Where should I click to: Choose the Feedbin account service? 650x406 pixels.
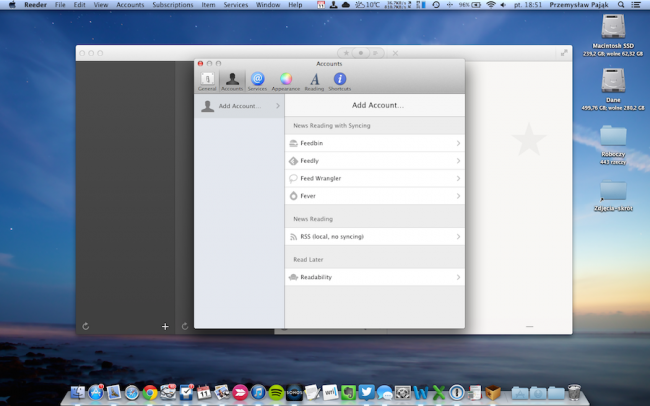coord(375,143)
